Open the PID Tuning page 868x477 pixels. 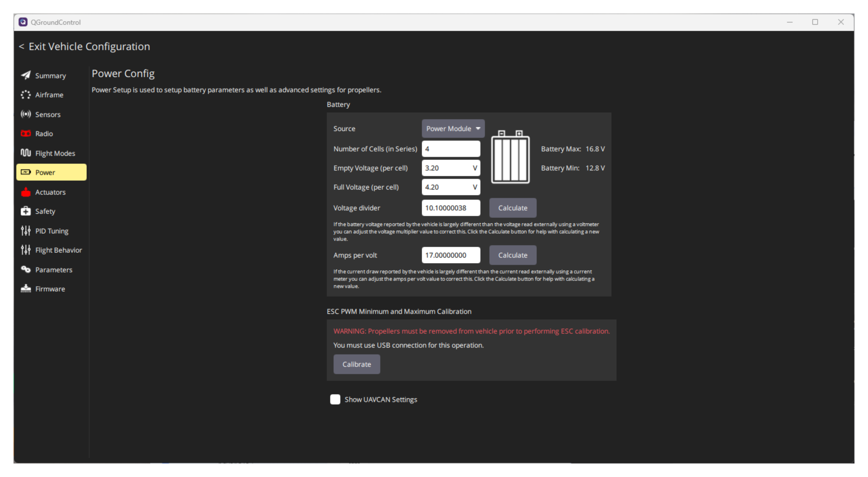pyautogui.click(x=51, y=231)
